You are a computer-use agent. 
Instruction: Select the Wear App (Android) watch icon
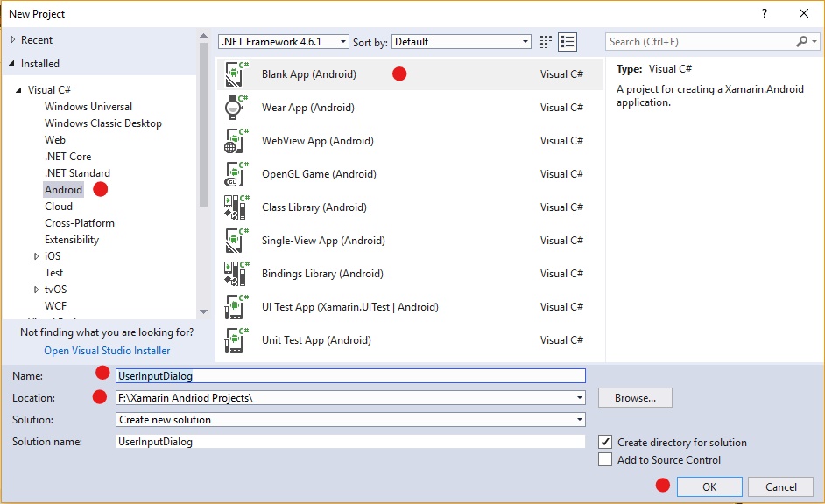coord(236,108)
